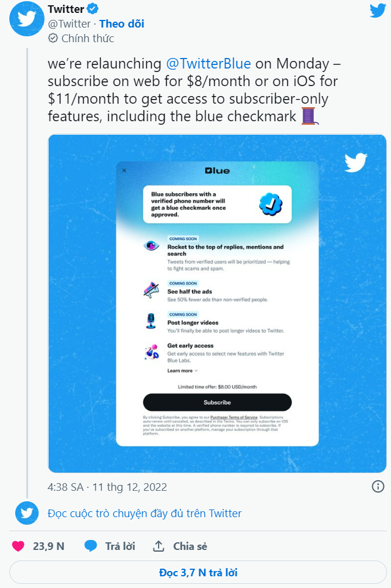Screen dimensions: 391x588
Task: Click the Twitter profile avatar
Action: (26, 19)
